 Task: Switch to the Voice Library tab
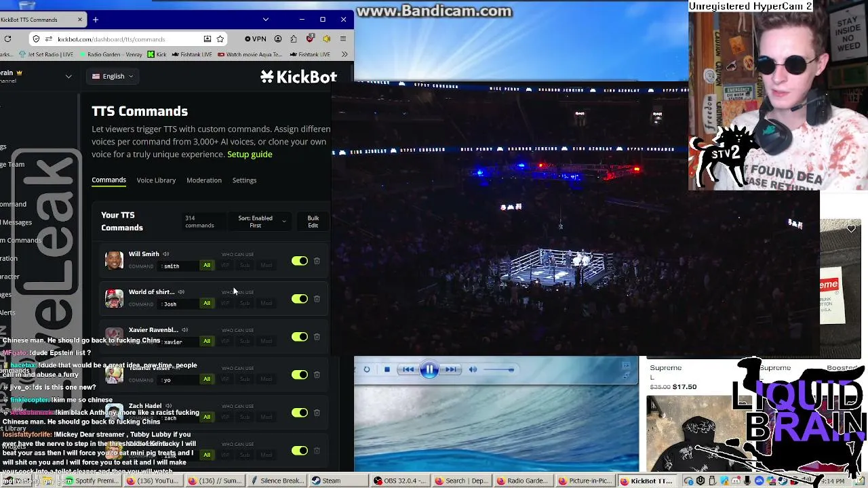[156, 180]
